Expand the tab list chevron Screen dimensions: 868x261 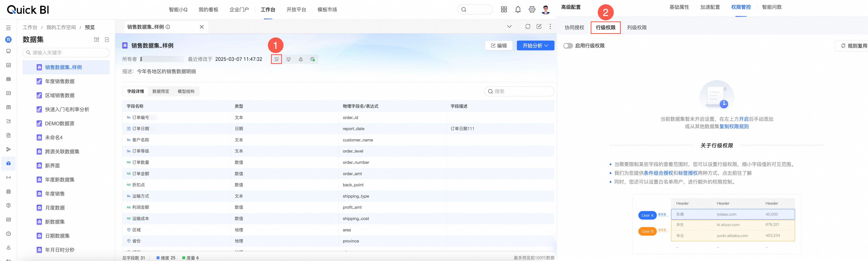coord(509,27)
